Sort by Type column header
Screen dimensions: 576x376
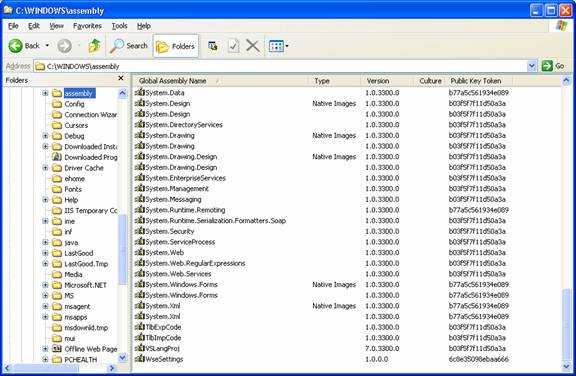click(335, 81)
